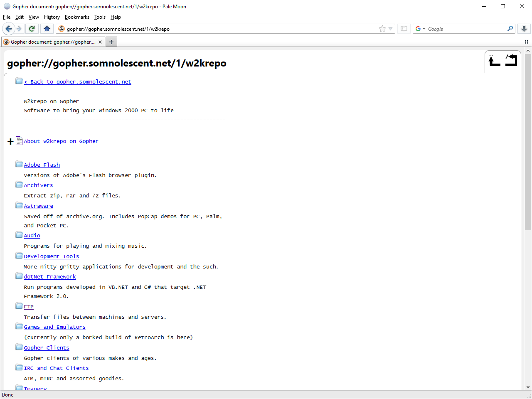
Task: Open the bookmark star dropdown arrow
Action: coord(390,29)
